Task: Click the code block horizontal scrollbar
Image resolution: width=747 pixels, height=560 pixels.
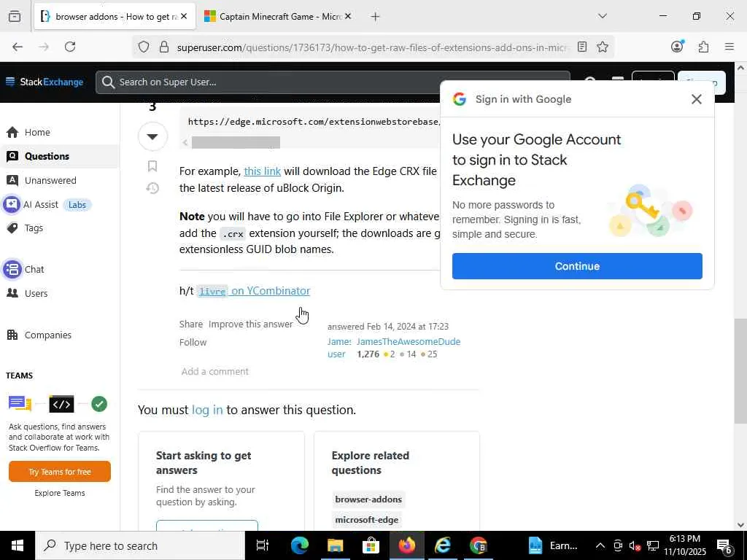Action: click(236, 142)
